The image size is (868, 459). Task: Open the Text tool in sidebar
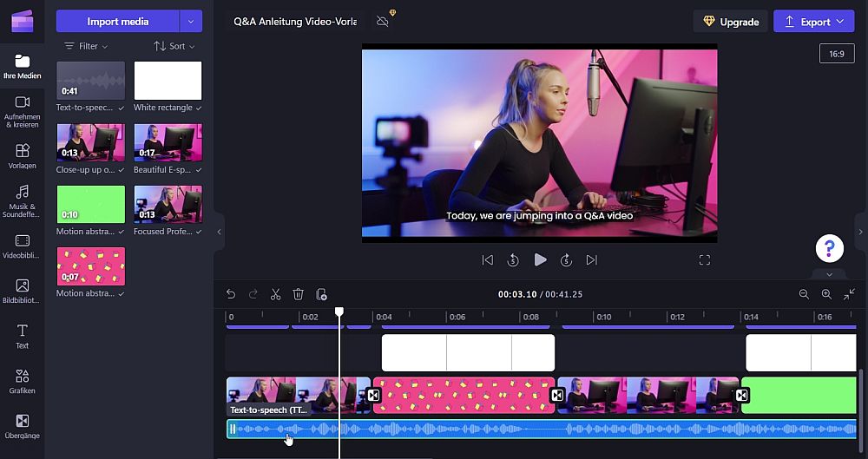click(x=23, y=336)
